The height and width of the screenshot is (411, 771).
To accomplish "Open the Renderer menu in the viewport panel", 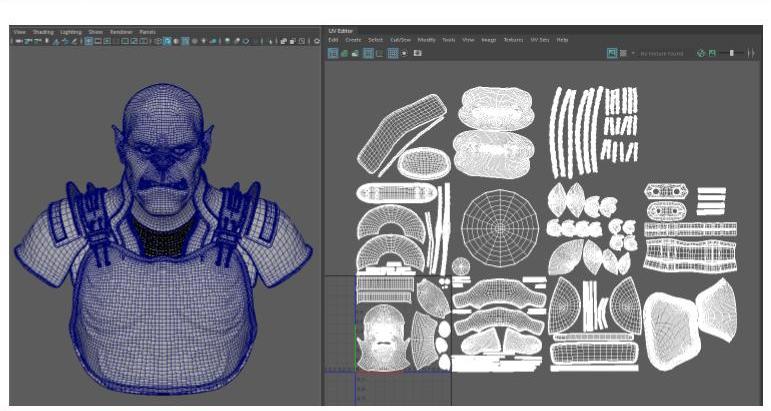I will coord(120,32).
